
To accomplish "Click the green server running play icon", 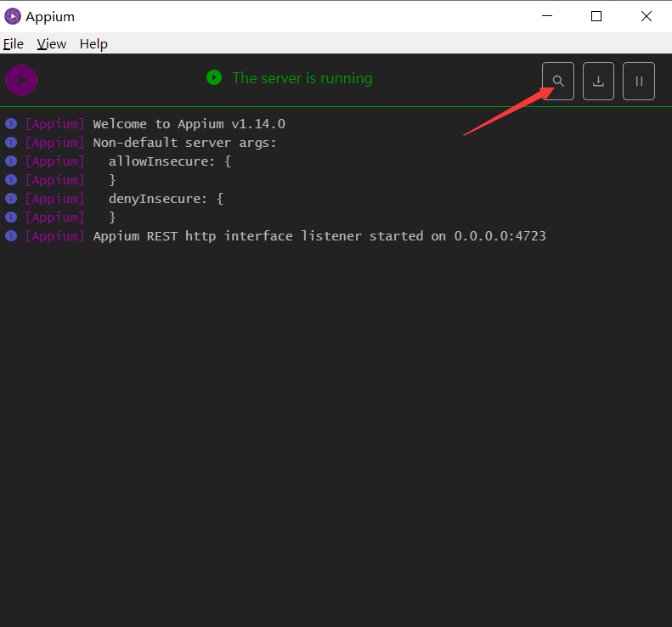I will pos(214,77).
